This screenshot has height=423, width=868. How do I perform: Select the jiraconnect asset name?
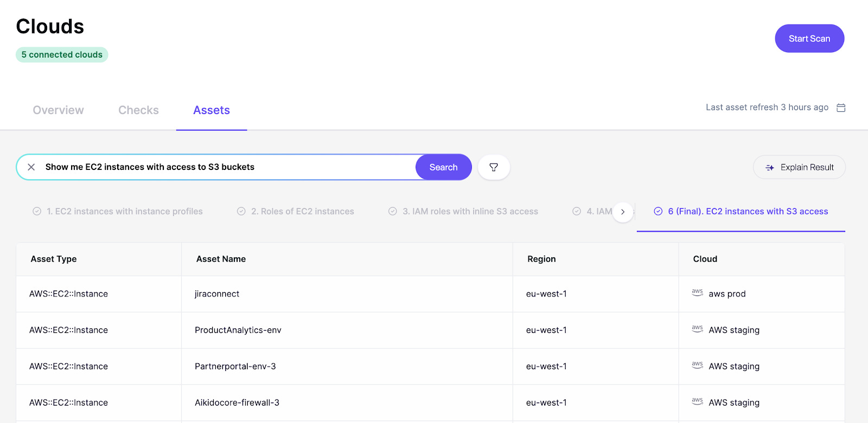click(217, 294)
